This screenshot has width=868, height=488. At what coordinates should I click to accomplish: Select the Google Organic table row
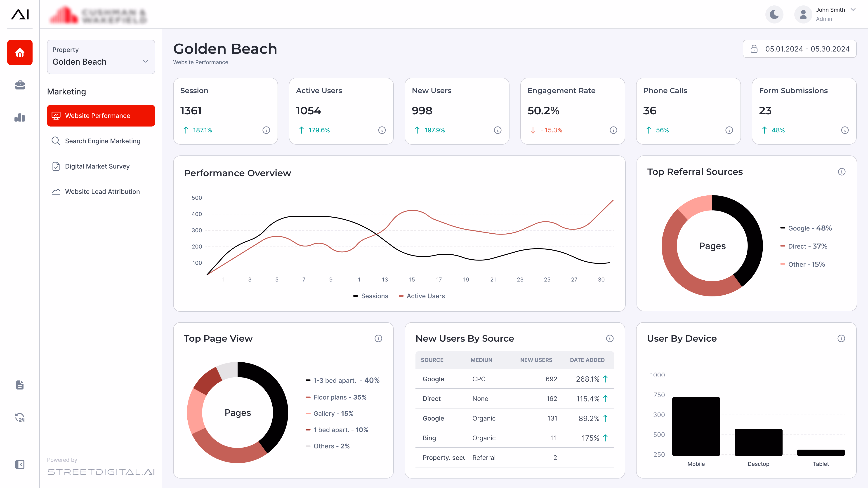point(515,419)
